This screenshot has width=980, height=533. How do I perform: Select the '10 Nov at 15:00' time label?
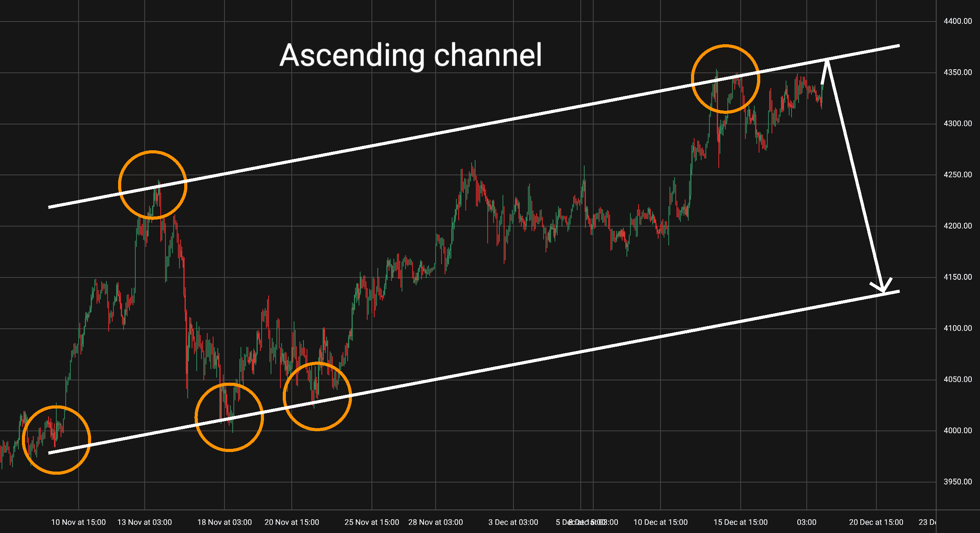click(x=78, y=522)
